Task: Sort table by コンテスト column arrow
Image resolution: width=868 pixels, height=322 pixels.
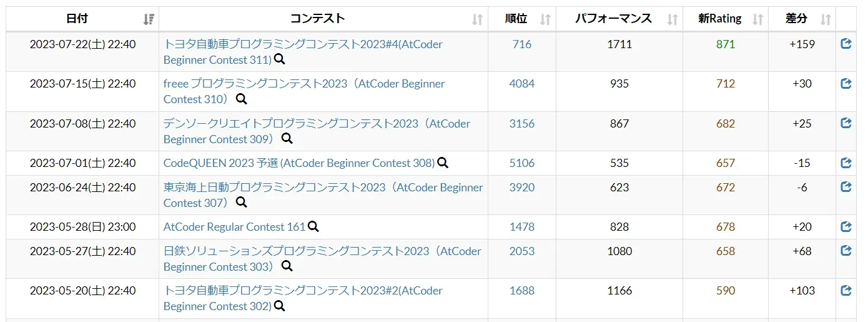Action: [x=477, y=19]
